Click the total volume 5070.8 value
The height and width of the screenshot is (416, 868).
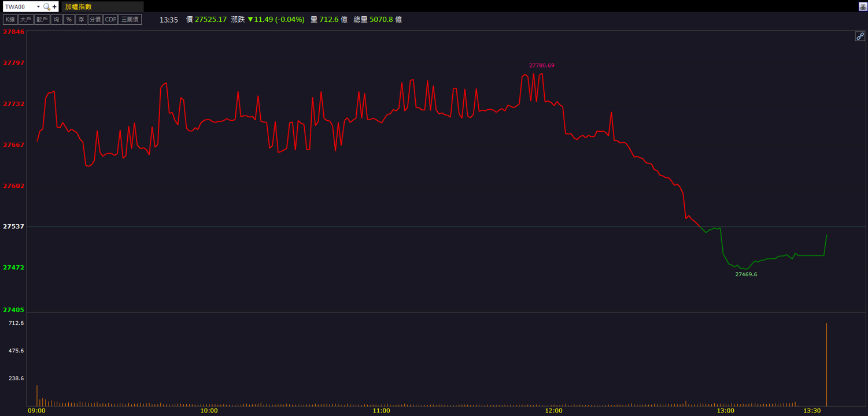(x=381, y=20)
